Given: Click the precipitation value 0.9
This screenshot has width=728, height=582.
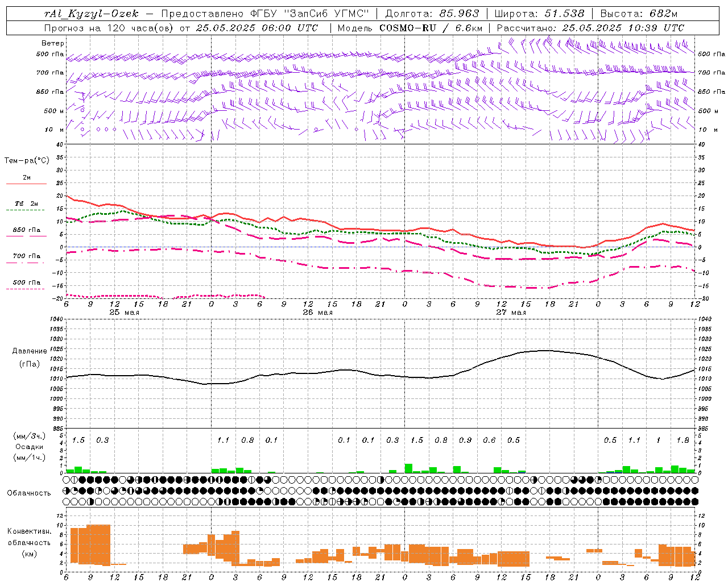Looking at the screenshot, I should pos(465,440).
